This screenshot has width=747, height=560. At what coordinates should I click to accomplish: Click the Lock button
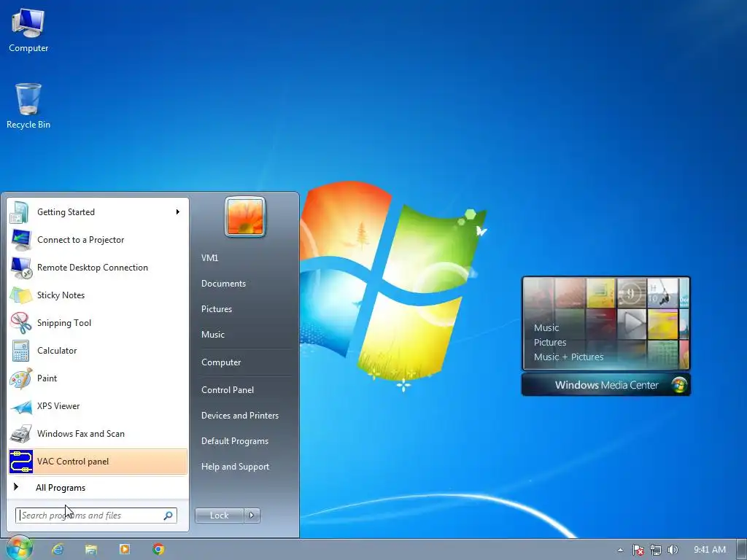tap(219, 516)
